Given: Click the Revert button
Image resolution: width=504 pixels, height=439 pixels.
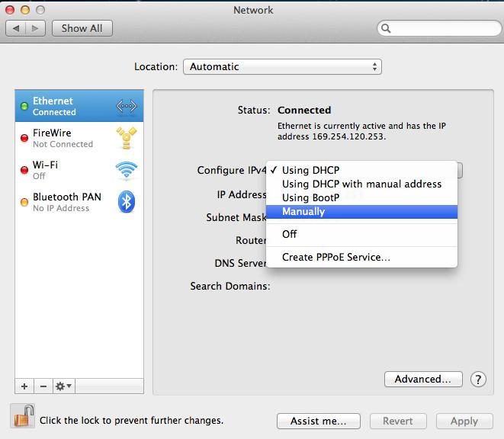Looking at the screenshot, I should [398, 421].
